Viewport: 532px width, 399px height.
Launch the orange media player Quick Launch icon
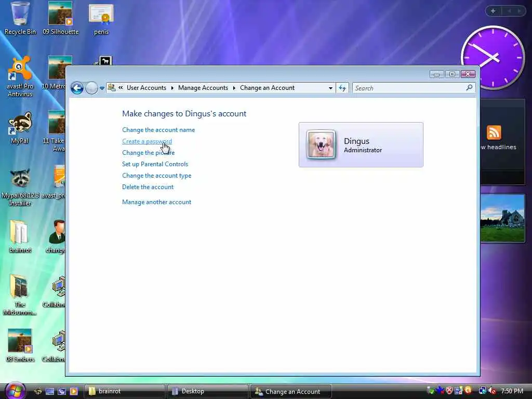click(x=74, y=391)
